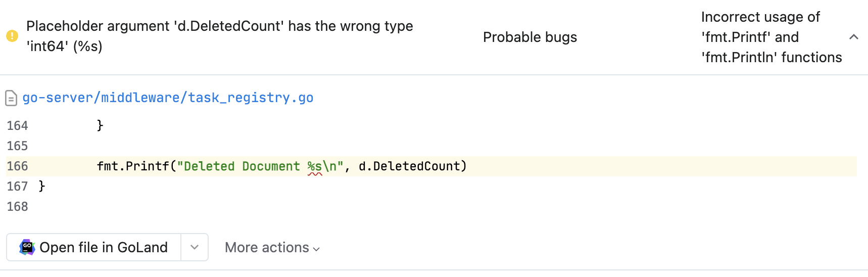This screenshot has width=868, height=277.
Task: Collapse the problem details with top-right chevron
Action: tap(854, 37)
